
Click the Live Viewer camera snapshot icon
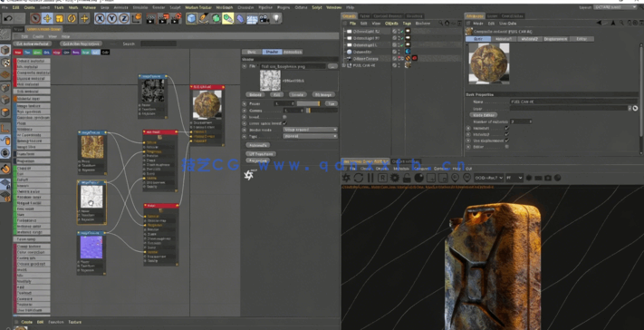pos(548,178)
